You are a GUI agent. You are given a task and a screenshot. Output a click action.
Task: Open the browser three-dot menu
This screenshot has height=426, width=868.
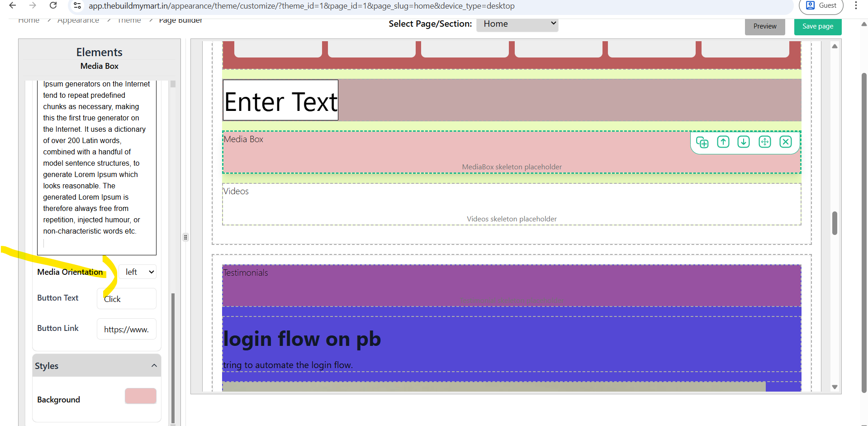pos(856,5)
